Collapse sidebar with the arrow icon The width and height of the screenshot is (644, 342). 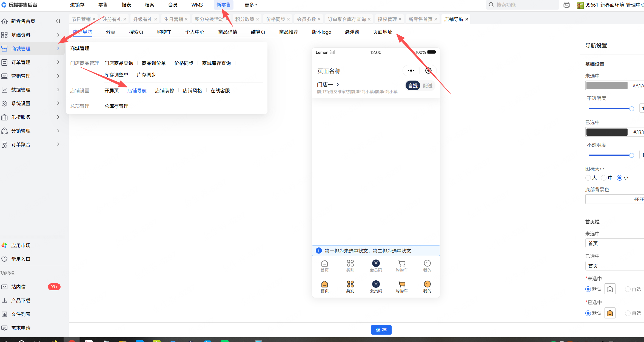pos(58,21)
